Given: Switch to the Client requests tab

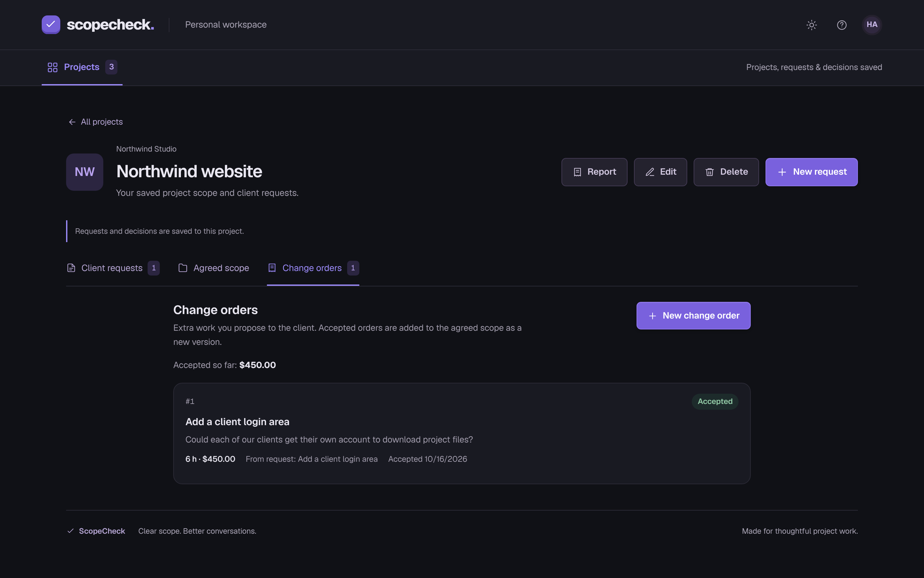Looking at the screenshot, I should point(113,268).
